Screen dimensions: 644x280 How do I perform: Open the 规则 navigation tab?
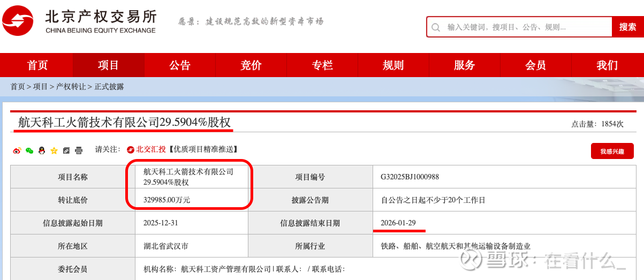[x=393, y=65]
